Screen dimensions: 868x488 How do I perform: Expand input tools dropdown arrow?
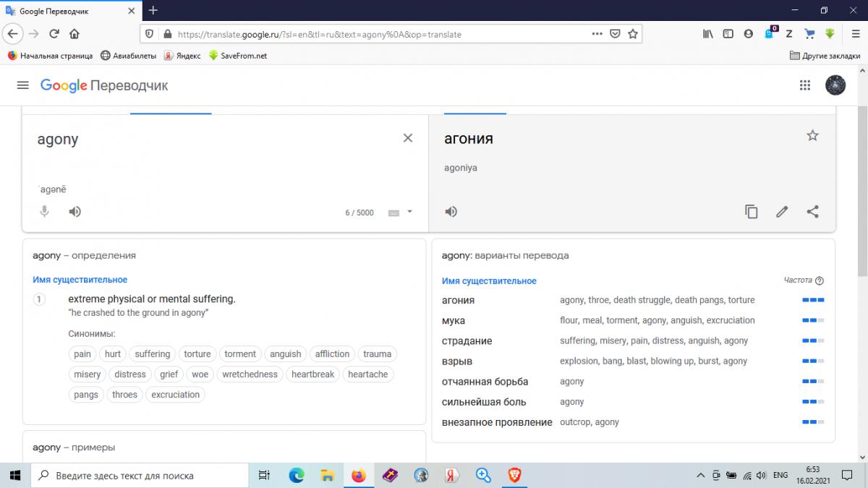(x=409, y=212)
